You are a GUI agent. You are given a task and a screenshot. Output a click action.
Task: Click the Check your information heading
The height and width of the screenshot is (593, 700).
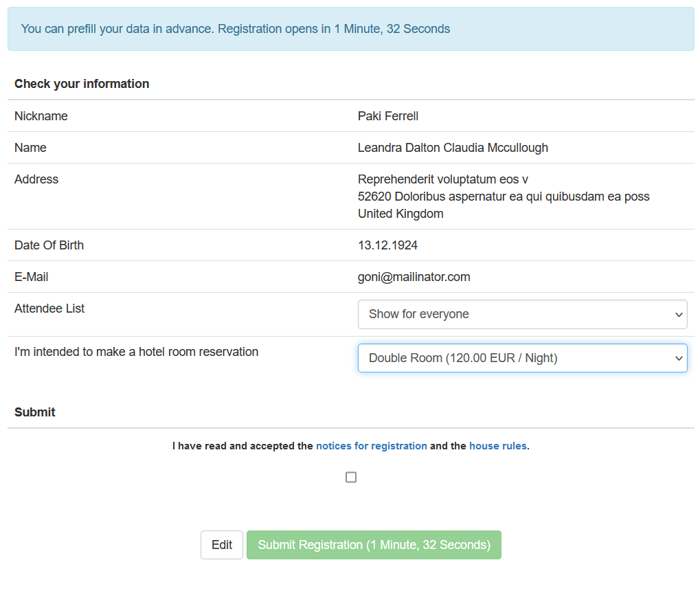pyautogui.click(x=82, y=84)
